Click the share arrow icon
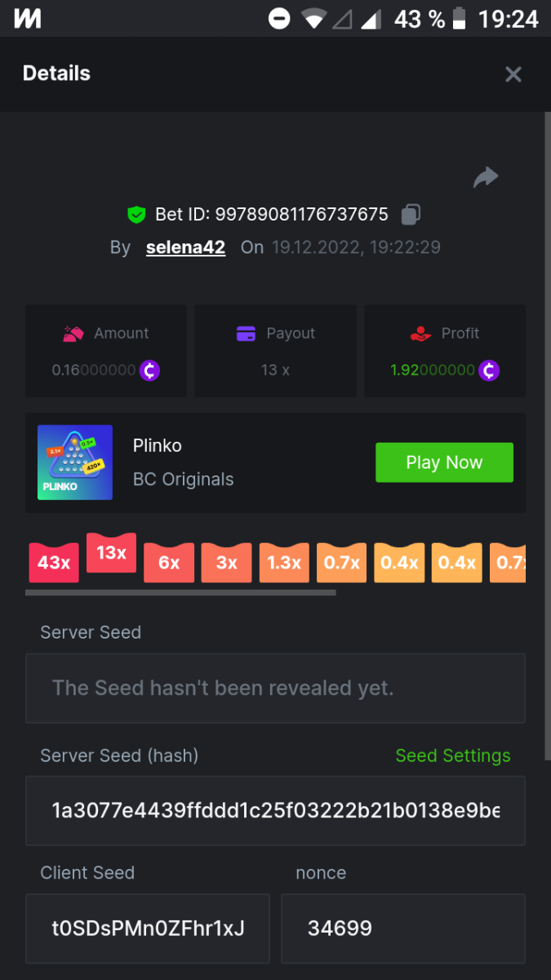Viewport: 551px width, 980px height. pos(486,177)
